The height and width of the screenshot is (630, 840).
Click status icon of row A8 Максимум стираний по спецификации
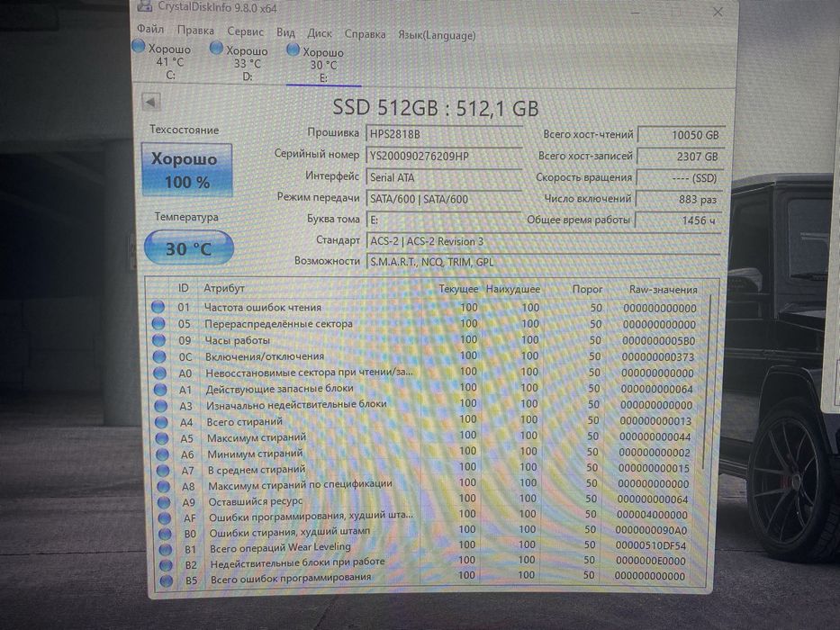pyautogui.click(x=163, y=486)
